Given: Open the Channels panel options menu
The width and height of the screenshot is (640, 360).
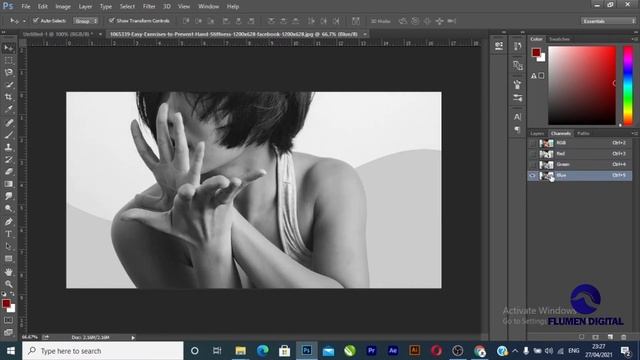Looking at the screenshot, I should pos(635,133).
